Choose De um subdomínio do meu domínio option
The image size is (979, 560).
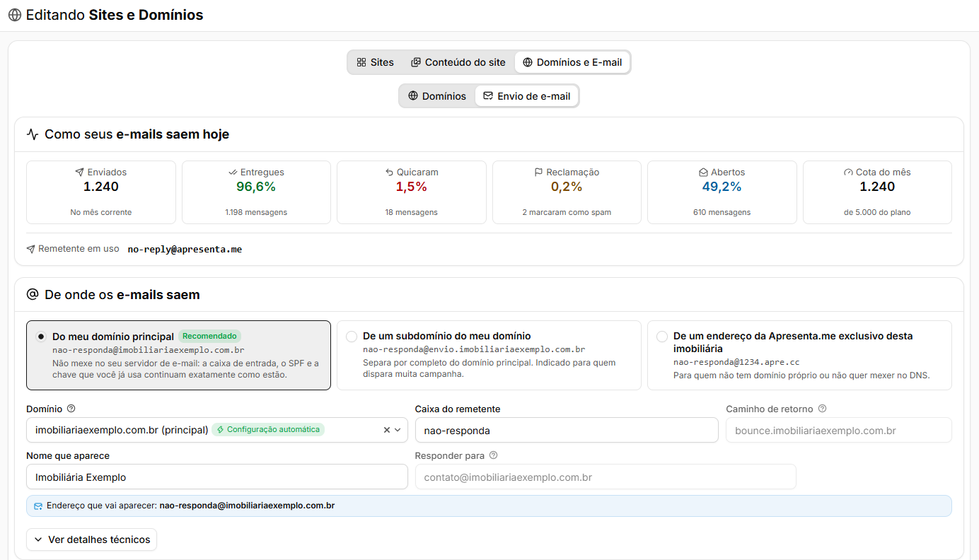point(352,337)
